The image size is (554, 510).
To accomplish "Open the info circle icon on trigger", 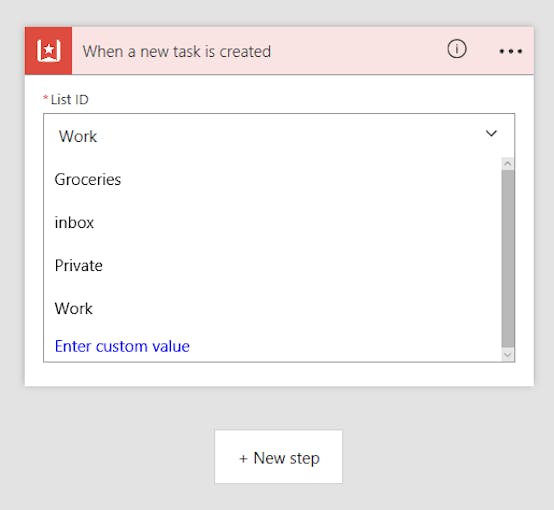I will coord(457,49).
